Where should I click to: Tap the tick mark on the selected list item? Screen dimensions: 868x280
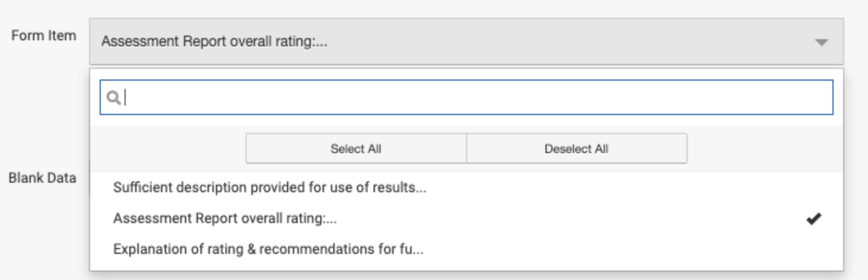pyautogui.click(x=813, y=218)
